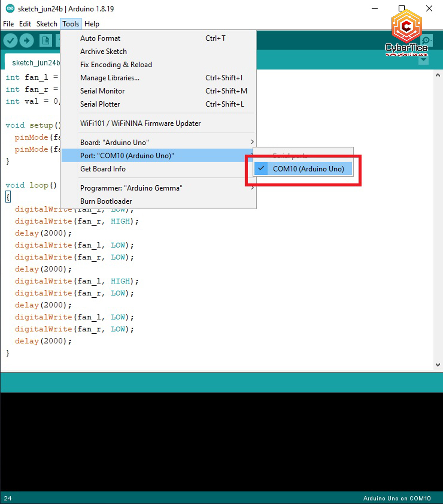
Task: Choose Auto Format from Tools menu
Action: (100, 38)
